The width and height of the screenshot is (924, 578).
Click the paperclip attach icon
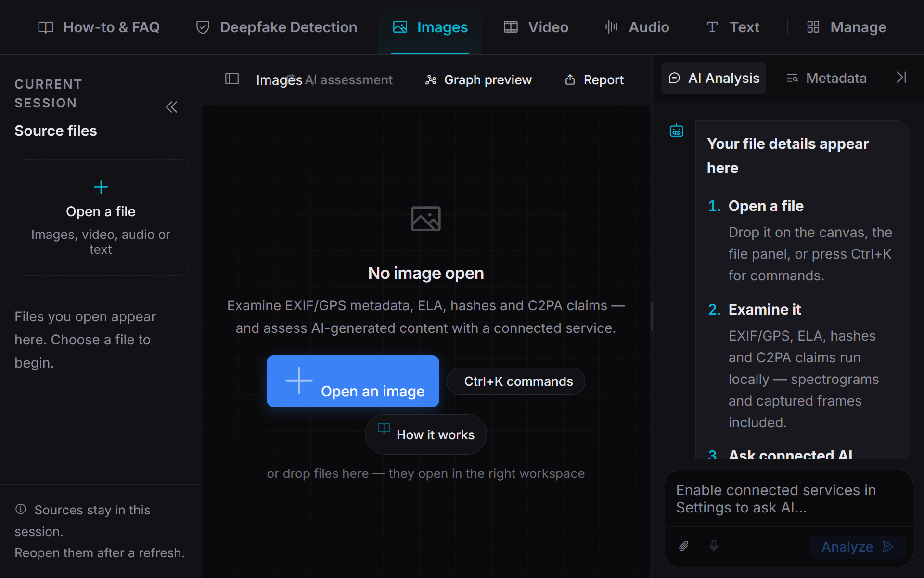[684, 546]
